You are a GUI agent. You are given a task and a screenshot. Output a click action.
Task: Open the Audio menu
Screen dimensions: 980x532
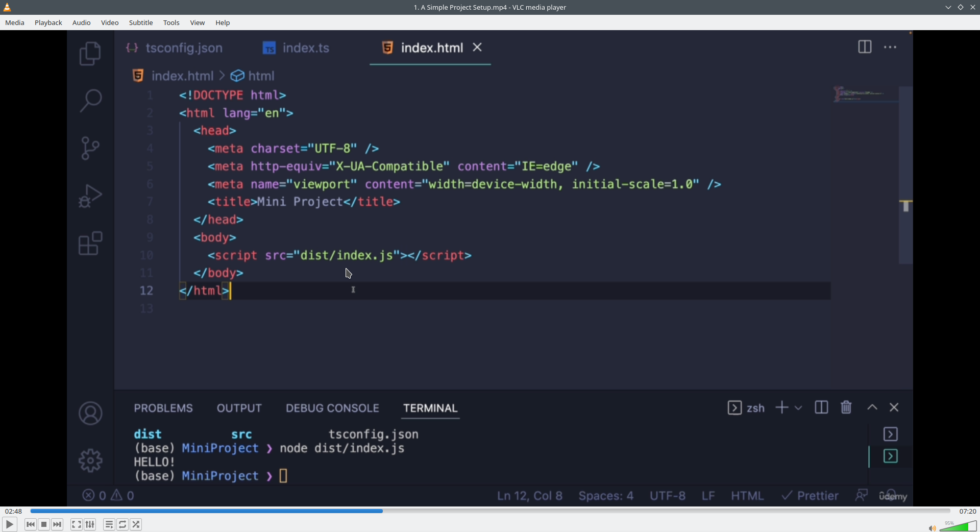pos(82,22)
